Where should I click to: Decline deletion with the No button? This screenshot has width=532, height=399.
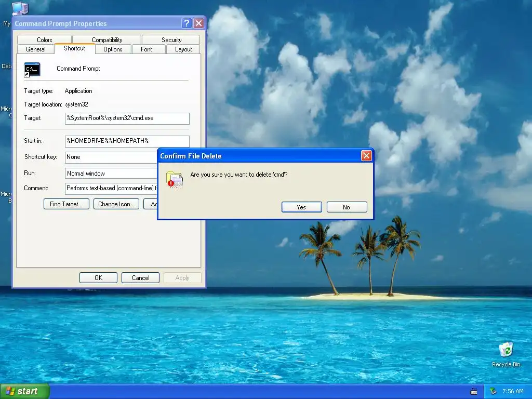(x=347, y=207)
